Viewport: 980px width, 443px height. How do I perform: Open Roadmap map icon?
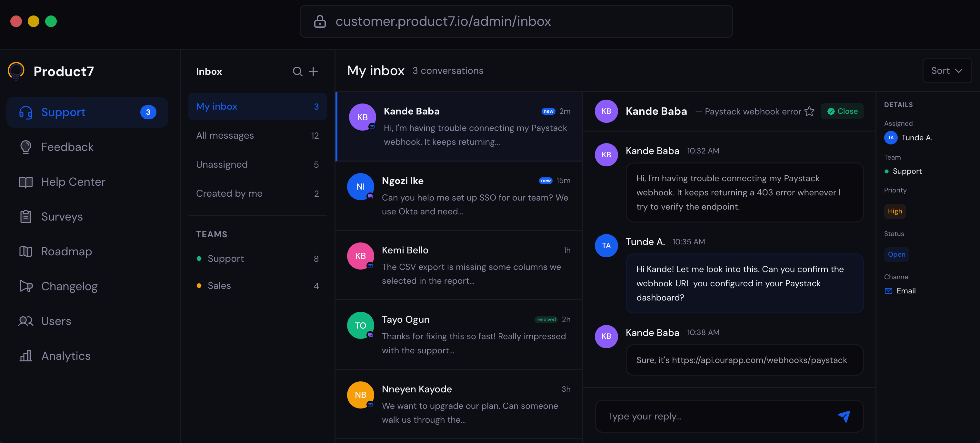click(26, 251)
